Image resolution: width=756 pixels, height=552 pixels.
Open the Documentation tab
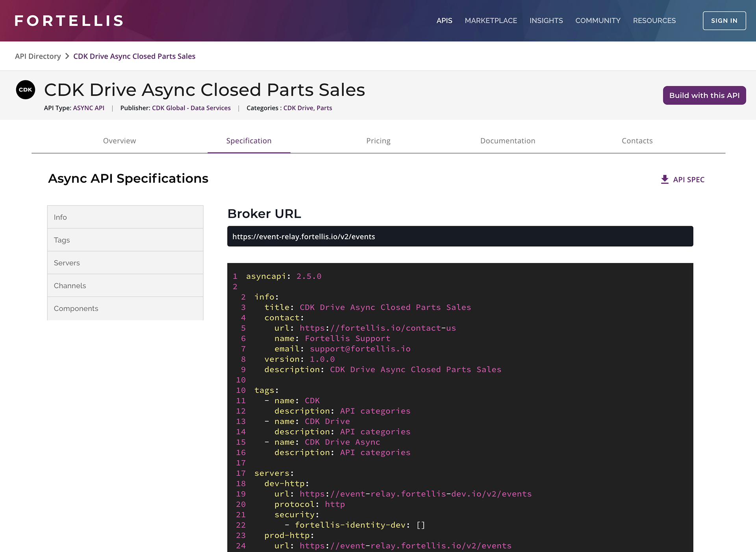tap(508, 141)
